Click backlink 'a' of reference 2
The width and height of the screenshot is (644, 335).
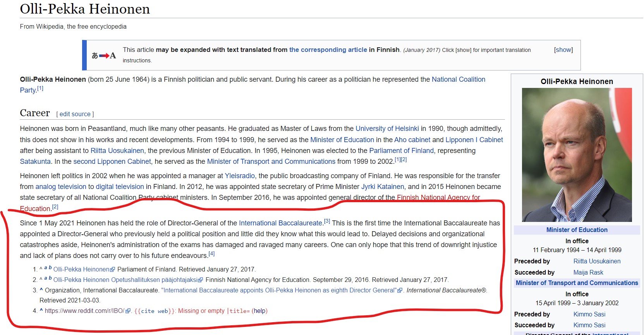point(46,278)
